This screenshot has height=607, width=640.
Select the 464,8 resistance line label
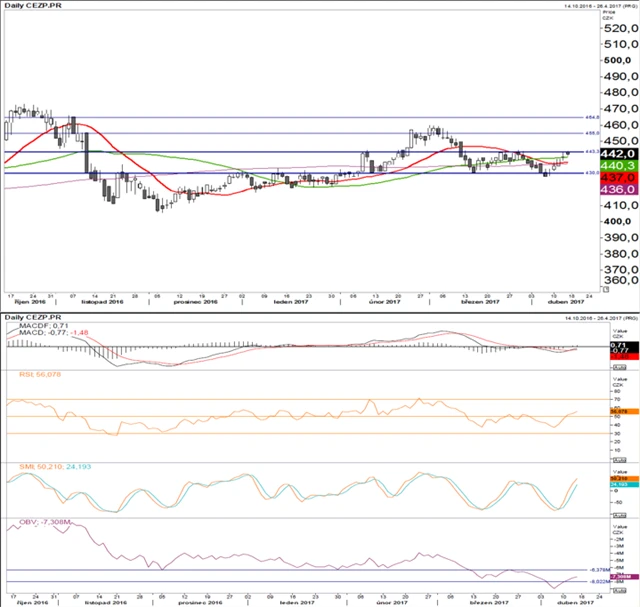pos(591,117)
